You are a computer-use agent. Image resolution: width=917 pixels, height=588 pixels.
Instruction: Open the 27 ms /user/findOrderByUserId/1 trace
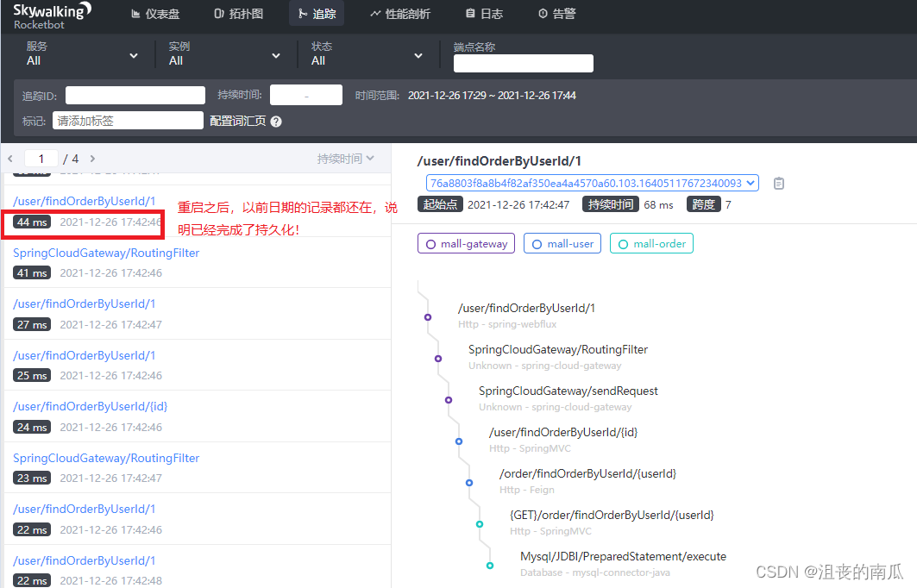click(x=197, y=313)
